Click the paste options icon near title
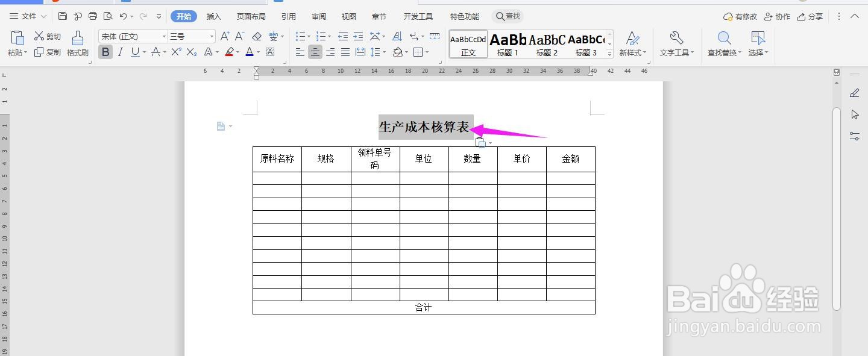The width and height of the screenshot is (868, 356). click(480, 143)
